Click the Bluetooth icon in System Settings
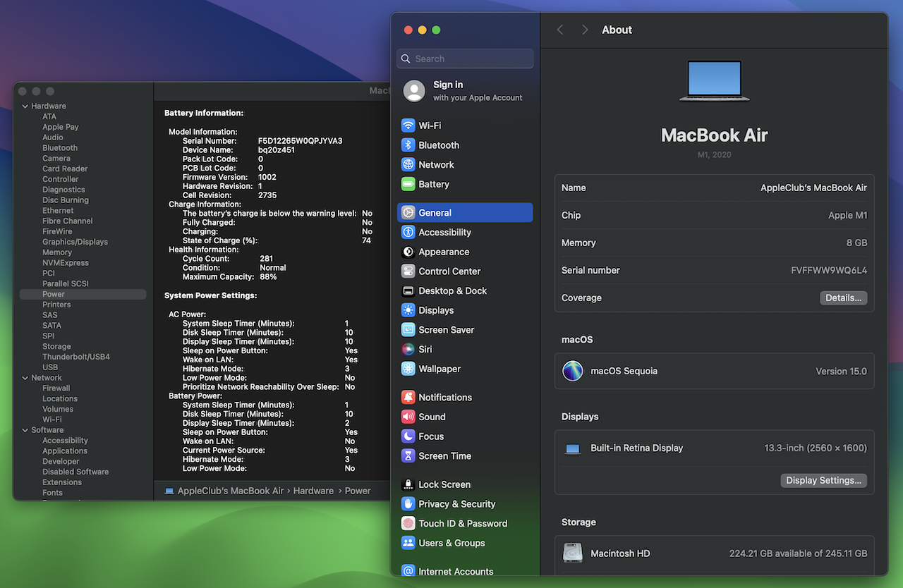The height and width of the screenshot is (588, 903). coord(408,145)
